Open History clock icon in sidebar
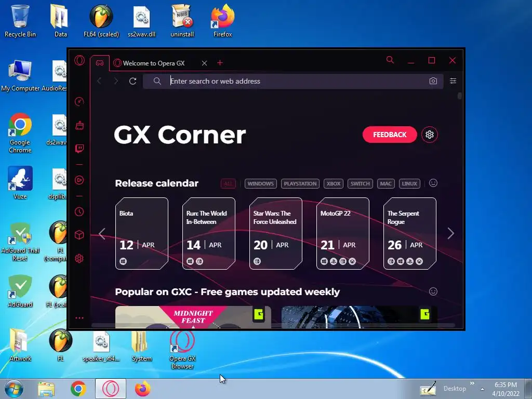Viewport: 532px width, 399px height. point(79,212)
